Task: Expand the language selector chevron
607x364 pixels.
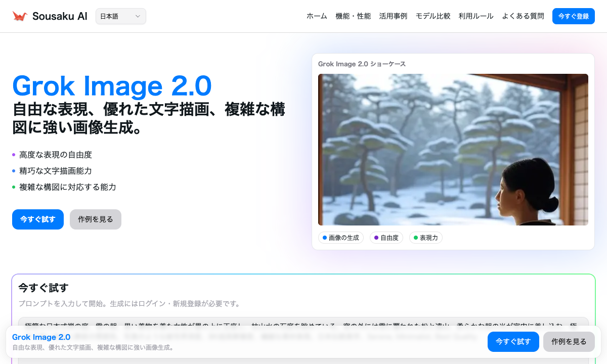Action: (138, 16)
